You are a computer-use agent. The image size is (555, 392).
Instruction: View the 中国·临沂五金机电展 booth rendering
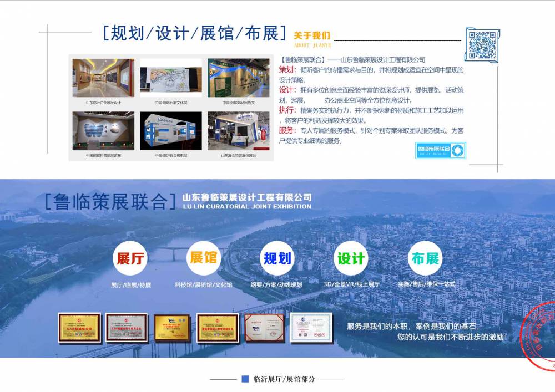point(171,131)
